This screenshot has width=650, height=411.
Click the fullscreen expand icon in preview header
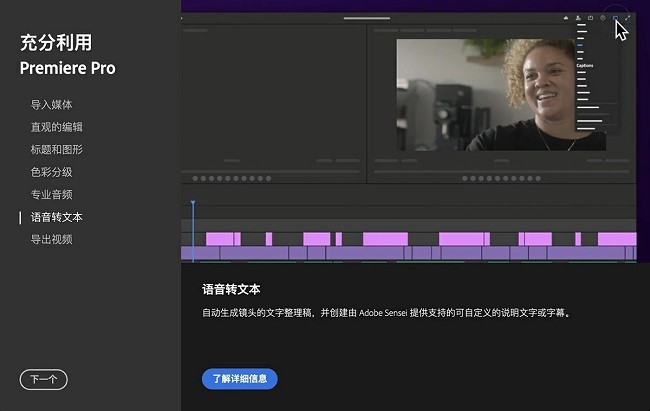coord(628,18)
